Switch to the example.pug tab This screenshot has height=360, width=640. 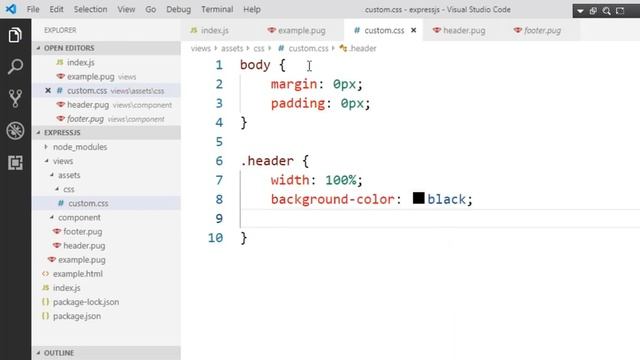[301, 30]
